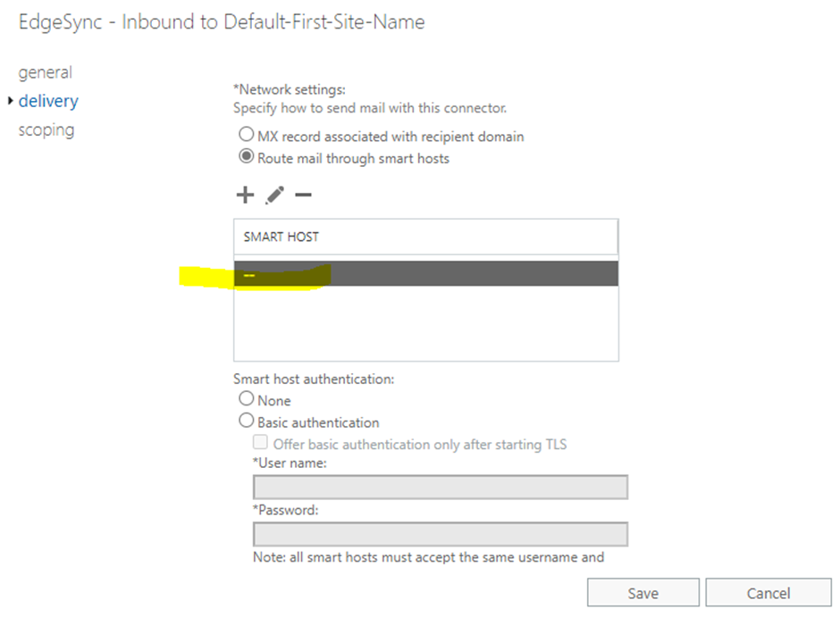Choose Route mail through smart hosts
Screen dimensions: 840x617
point(247,157)
